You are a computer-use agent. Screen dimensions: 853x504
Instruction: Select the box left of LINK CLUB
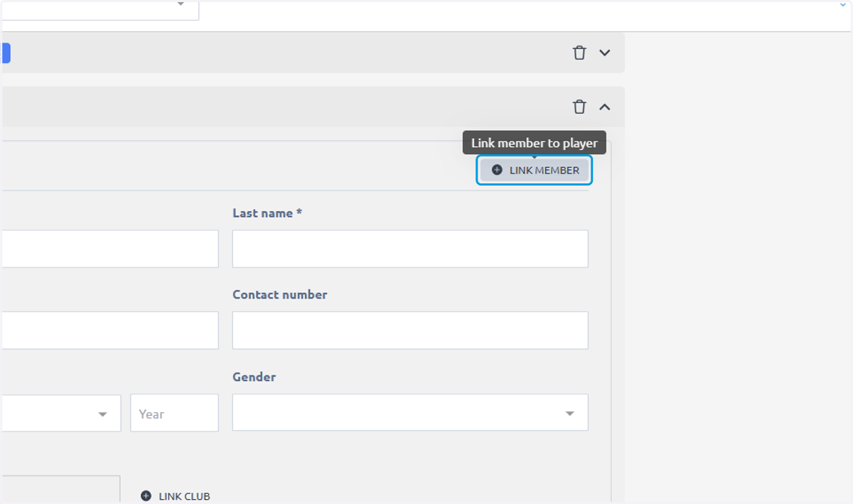pyautogui.click(x=60, y=490)
